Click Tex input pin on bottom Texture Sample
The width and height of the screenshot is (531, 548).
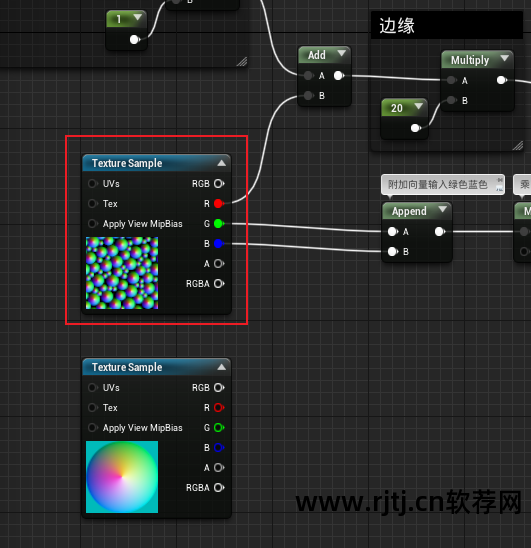(92, 408)
